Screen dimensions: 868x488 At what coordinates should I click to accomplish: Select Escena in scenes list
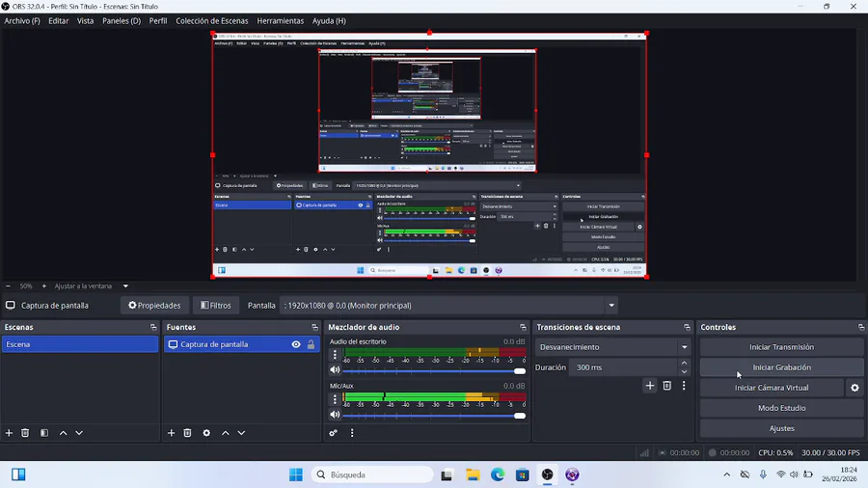(80, 344)
